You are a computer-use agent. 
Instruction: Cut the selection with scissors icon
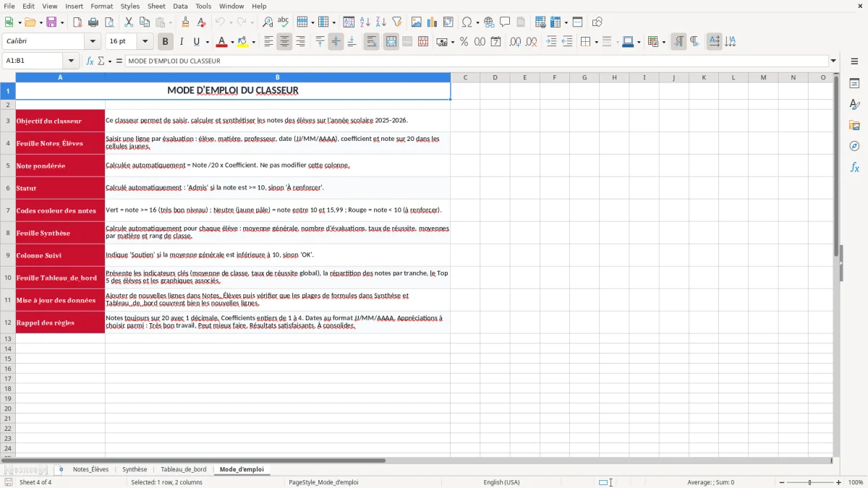tap(128, 22)
